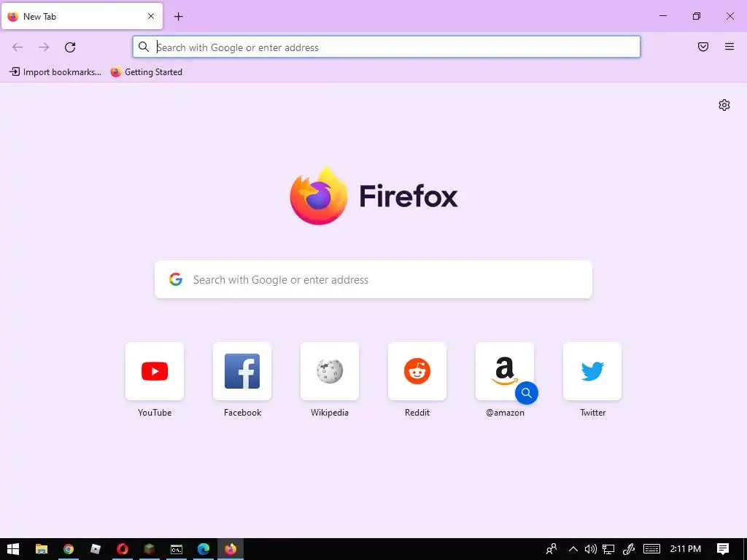Go forward using the forward arrow

[x=44, y=47]
